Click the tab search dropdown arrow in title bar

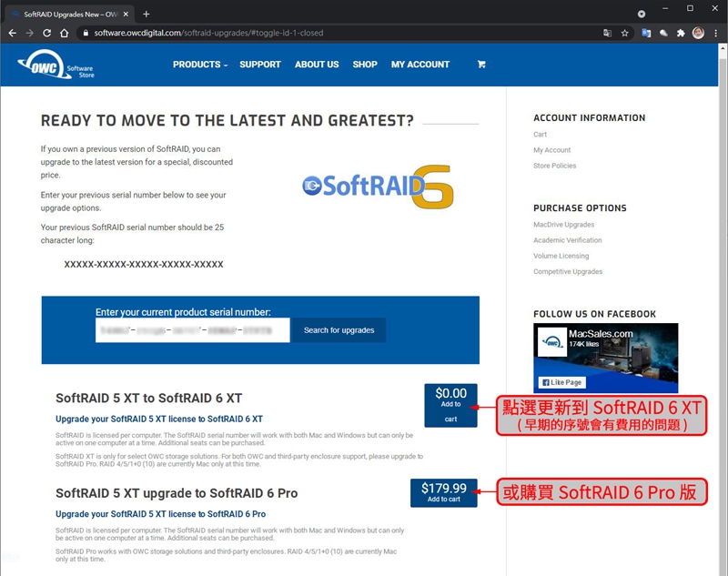642,15
